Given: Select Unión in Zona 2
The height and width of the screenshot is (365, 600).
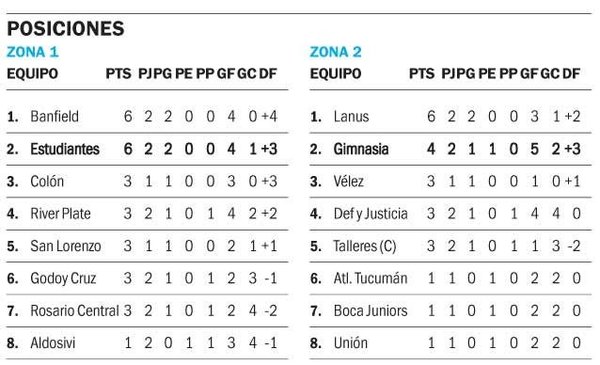Looking at the screenshot, I should click(x=351, y=343).
